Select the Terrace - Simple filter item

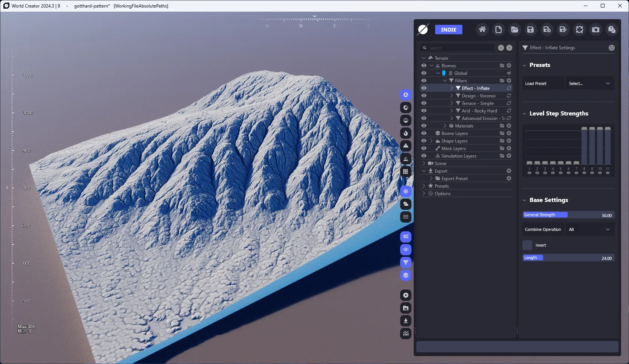(478, 103)
